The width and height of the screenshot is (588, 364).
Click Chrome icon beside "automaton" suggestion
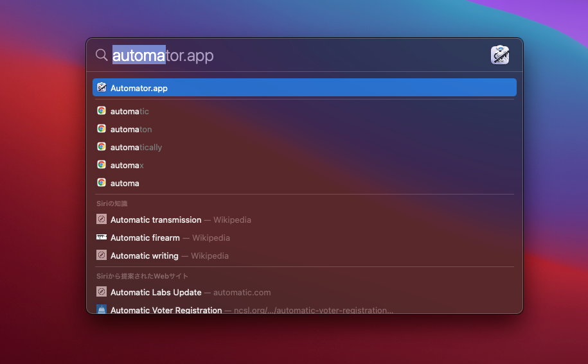[x=102, y=129]
